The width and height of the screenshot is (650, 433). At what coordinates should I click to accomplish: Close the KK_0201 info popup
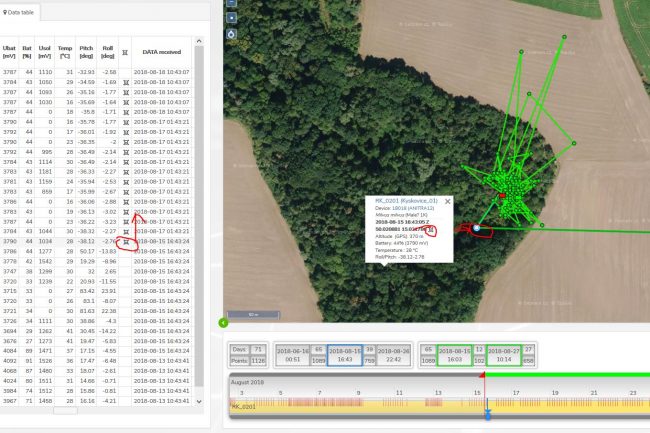coord(447,201)
